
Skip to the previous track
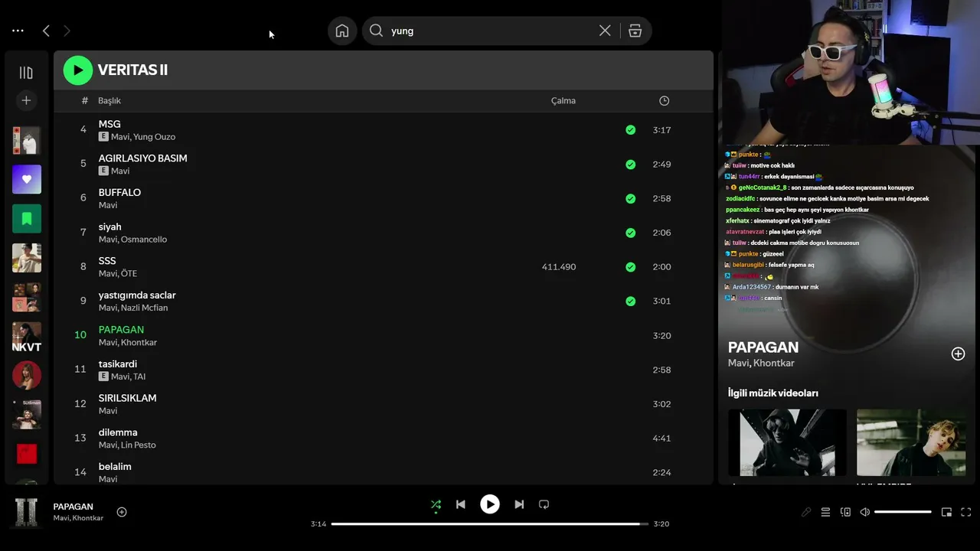point(461,504)
